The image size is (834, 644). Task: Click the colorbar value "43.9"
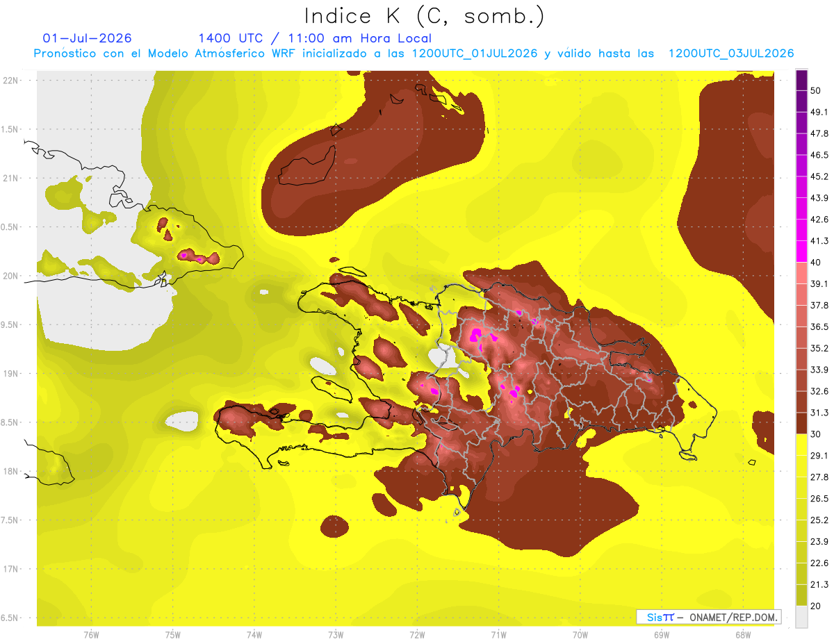pyautogui.click(x=819, y=198)
